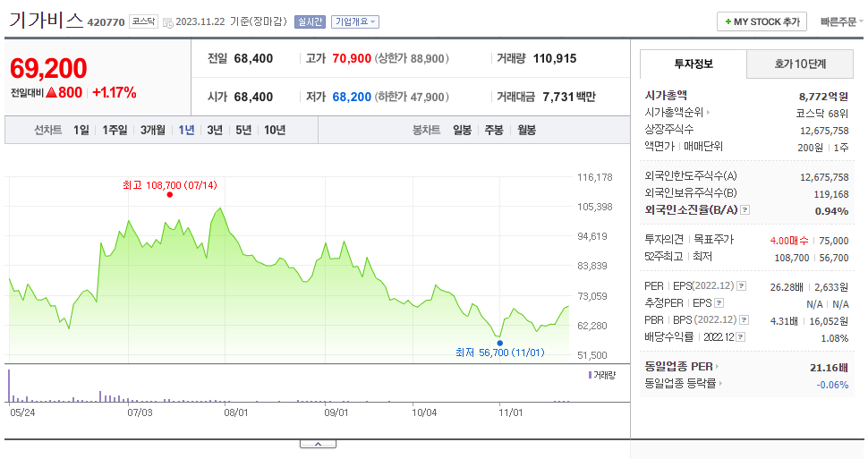The width and height of the screenshot is (868, 459).
Task: Expand the 기업개요 dropdown
Action: (x=355, y=21)
